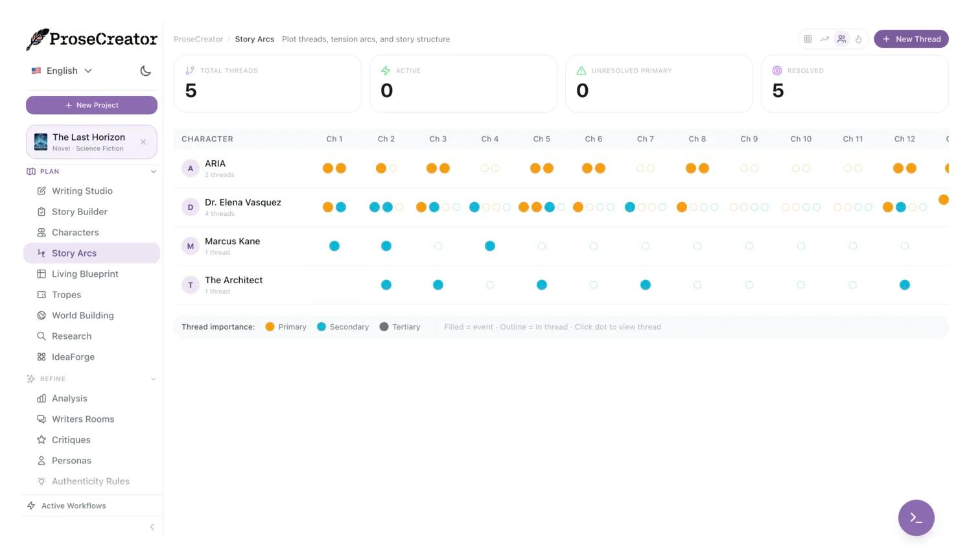Dismiss The Last Horizon project card
This screenshot has width=980, height=558.
click(143, 142)
